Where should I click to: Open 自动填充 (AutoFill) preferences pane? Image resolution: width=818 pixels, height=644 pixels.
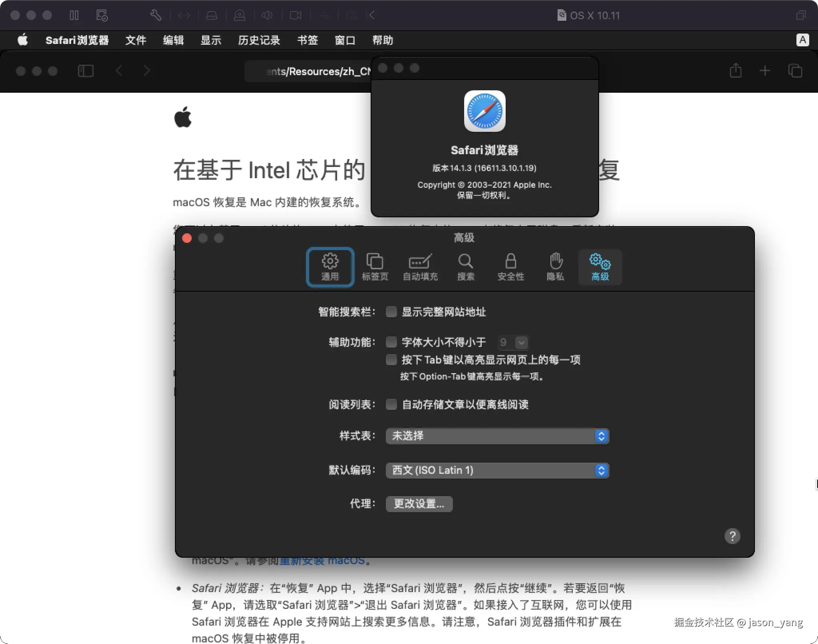(x=420, y=266)
